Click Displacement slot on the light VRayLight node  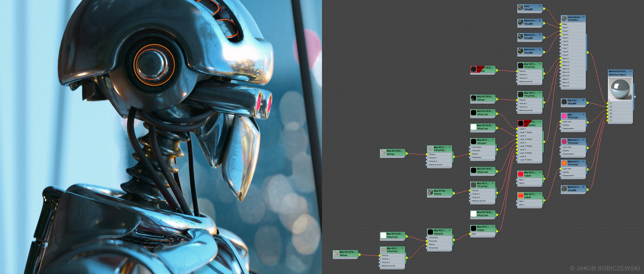(573, 129)
